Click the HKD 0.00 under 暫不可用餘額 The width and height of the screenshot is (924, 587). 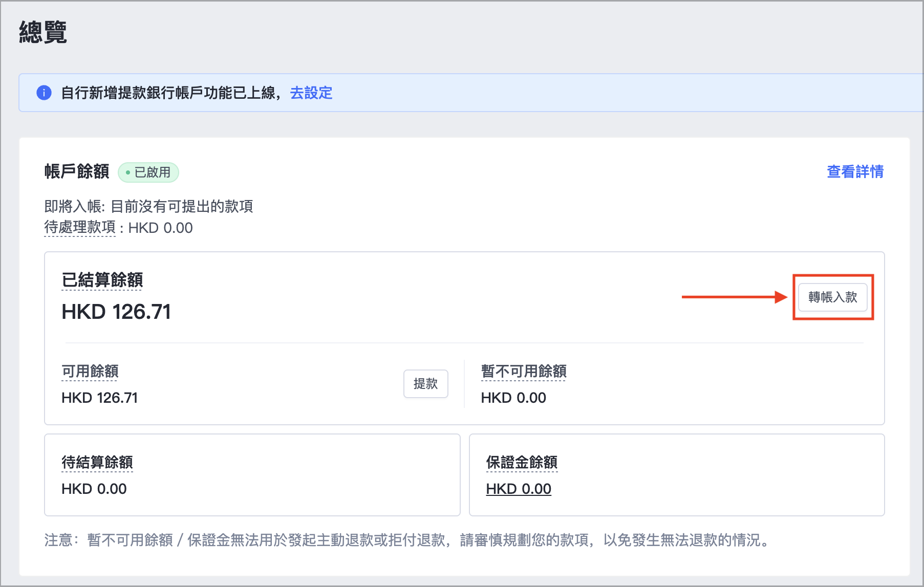click(x=513, y=398)
